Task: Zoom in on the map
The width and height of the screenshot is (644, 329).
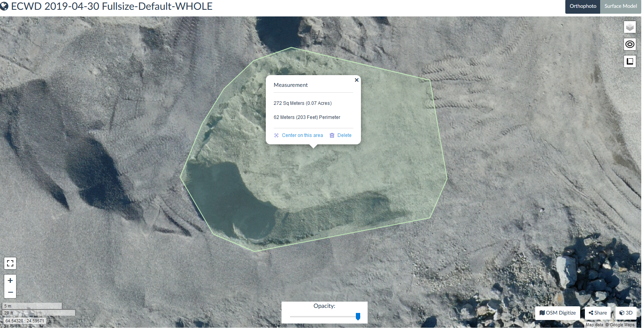Action: pos(10,280)
